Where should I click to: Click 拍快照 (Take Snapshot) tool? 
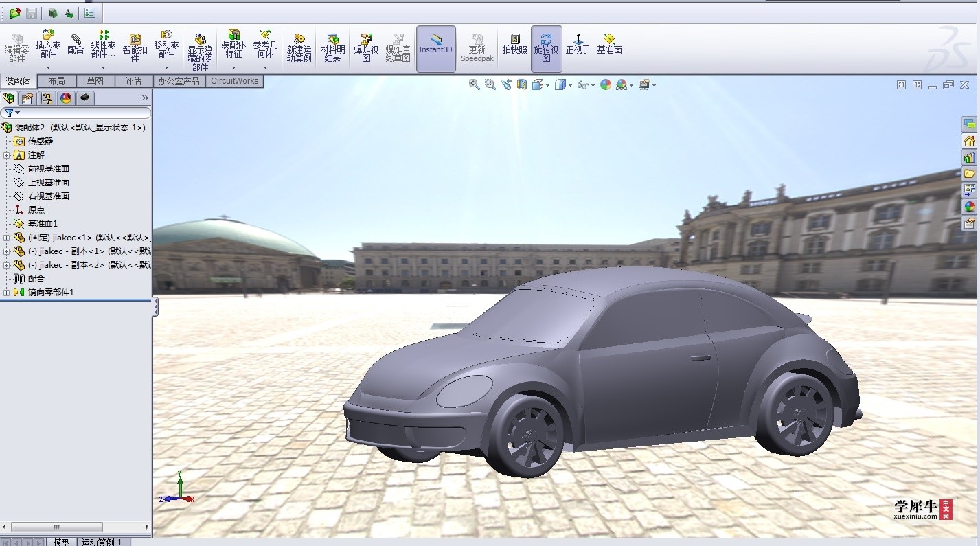(514, 45)
